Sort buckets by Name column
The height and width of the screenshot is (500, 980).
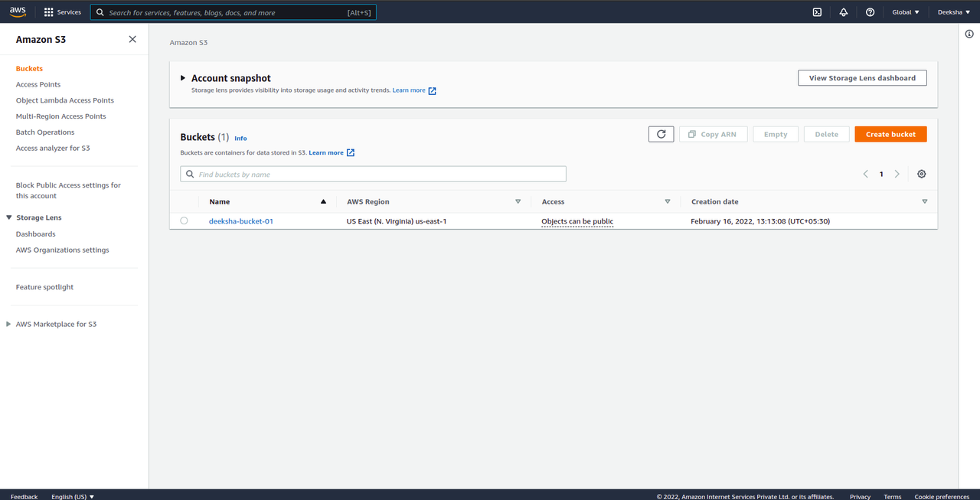tap(267, 201)
